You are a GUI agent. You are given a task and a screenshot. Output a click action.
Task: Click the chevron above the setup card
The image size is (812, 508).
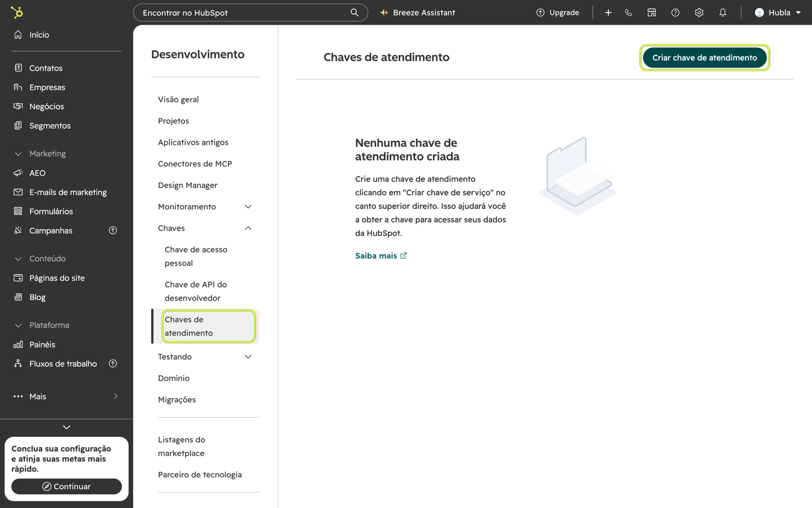pos(66,427)
